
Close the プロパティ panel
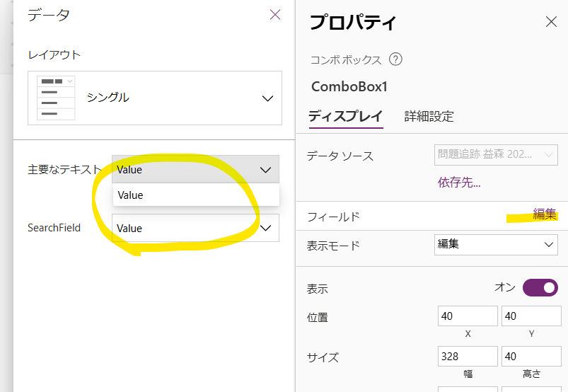[x=552, y=22]
